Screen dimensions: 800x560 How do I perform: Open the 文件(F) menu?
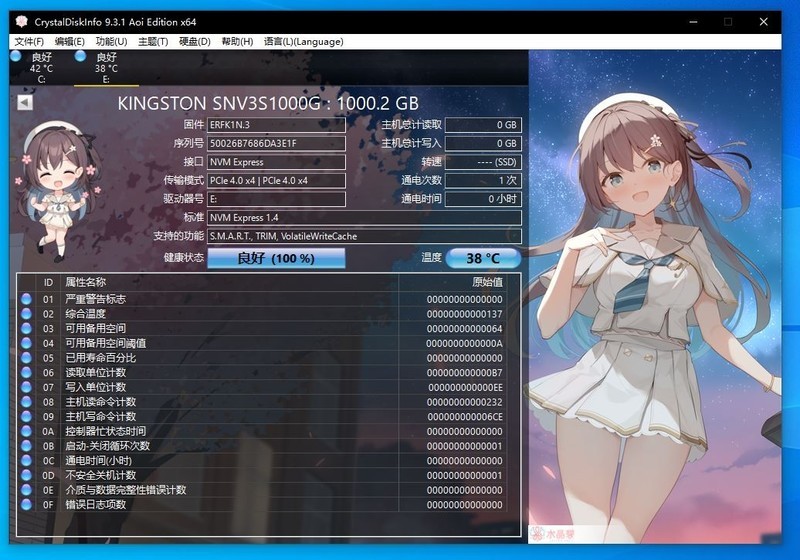tap(29, 42)
